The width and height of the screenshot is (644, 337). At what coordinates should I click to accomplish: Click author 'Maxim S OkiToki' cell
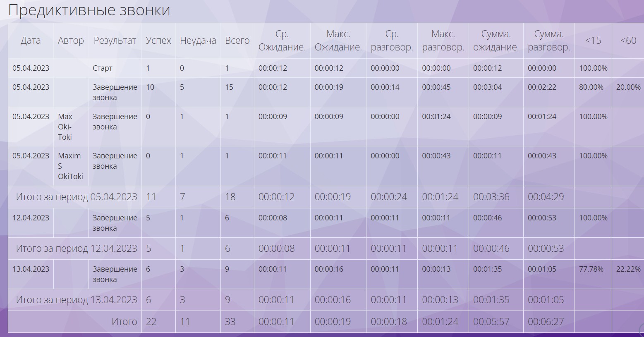70,166
